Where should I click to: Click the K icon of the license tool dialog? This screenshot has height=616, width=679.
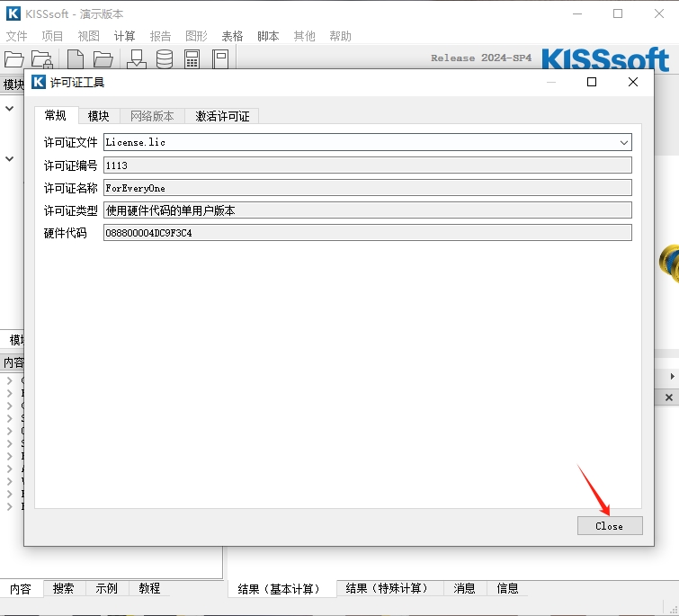tap(39, 81)
